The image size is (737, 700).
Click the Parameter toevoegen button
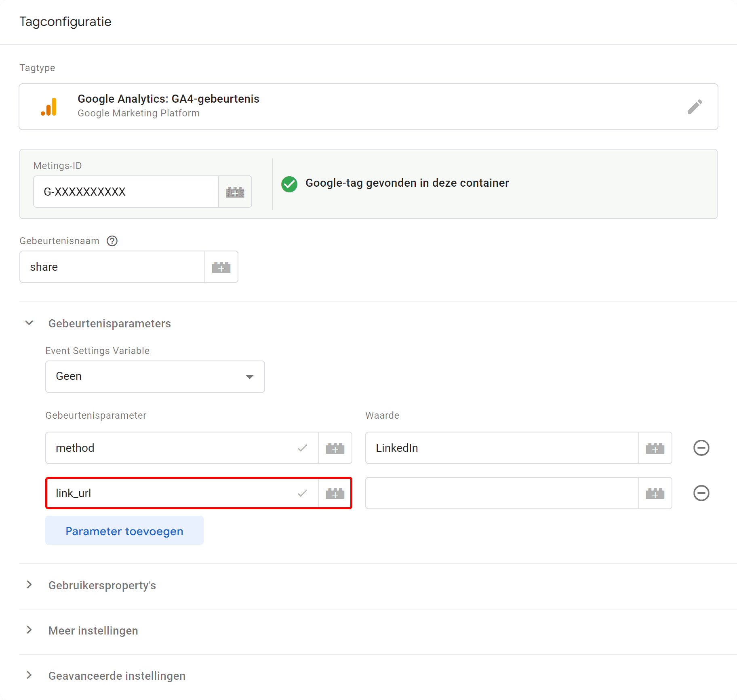point(124,531)
